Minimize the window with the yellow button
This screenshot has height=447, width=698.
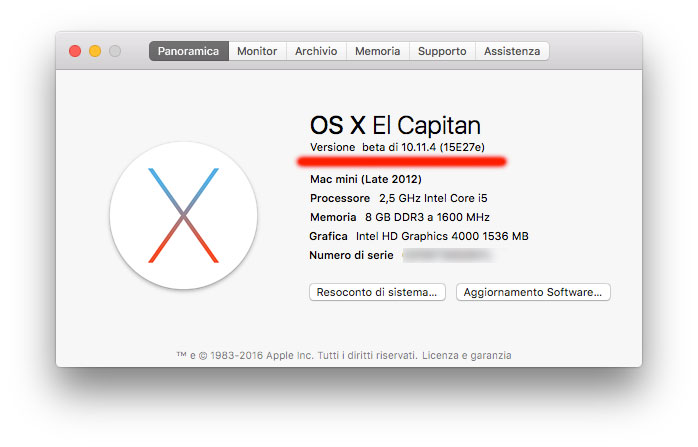[x=95, y=51]
